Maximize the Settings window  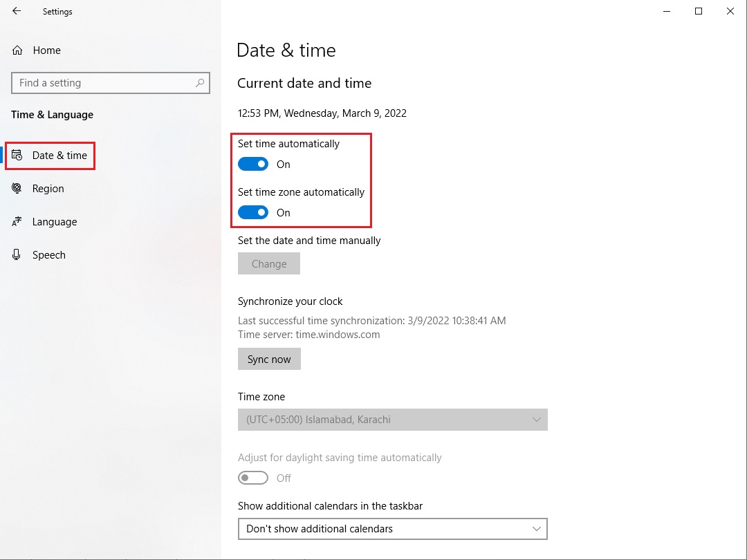[699, 11]
